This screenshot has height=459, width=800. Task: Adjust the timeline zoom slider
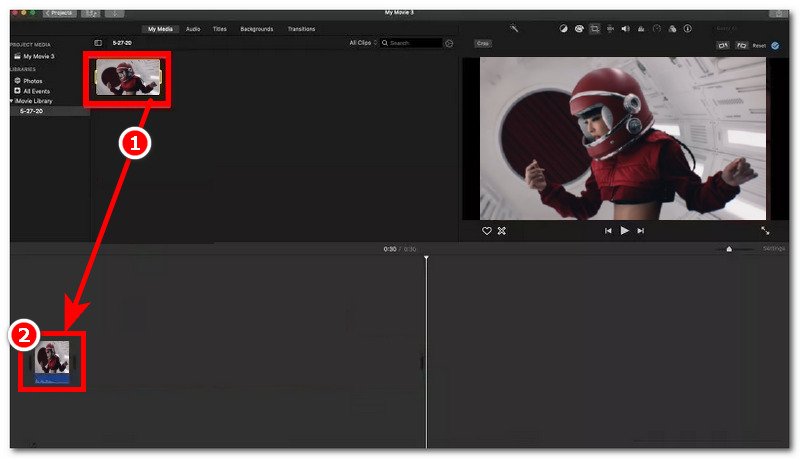click(729, 249)
